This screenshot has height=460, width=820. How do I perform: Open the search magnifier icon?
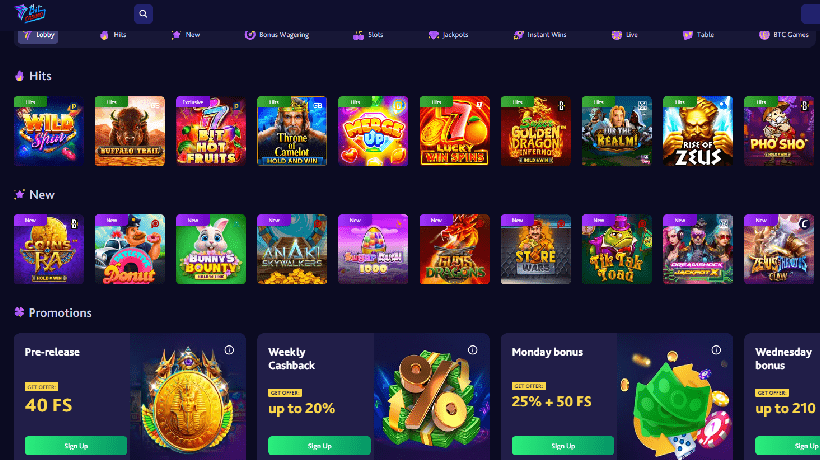[143, 14]
